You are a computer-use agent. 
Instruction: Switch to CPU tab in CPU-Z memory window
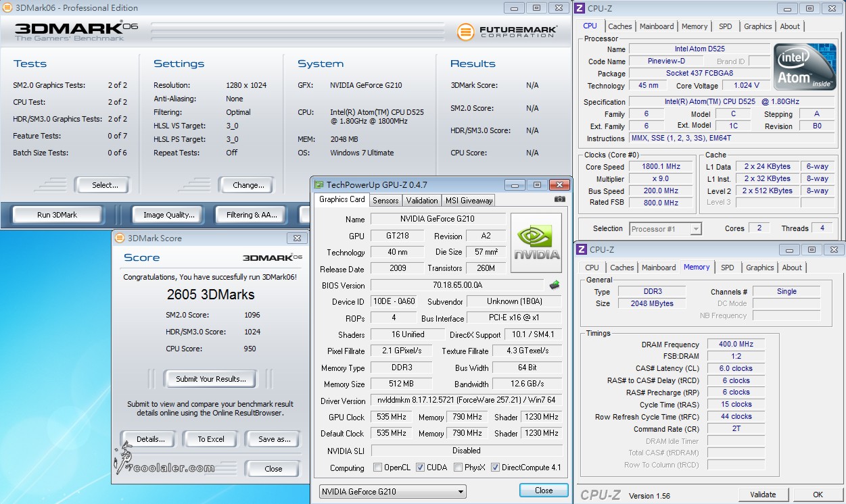[x=592, y=268]
